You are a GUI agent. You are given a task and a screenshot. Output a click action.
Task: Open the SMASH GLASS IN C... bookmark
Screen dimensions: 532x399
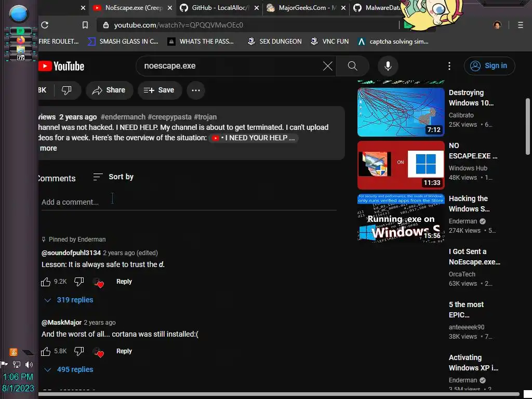(123, 42)
